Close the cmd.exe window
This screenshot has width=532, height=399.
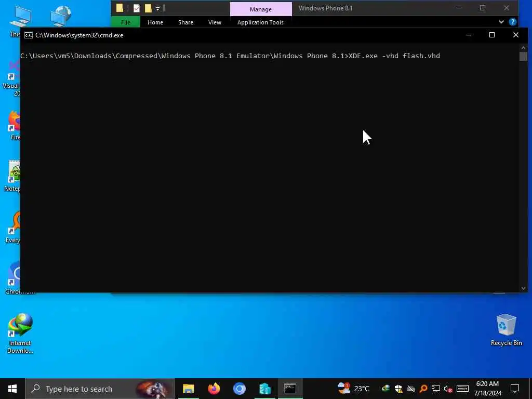pyautogui.click(x=516, y=35)
